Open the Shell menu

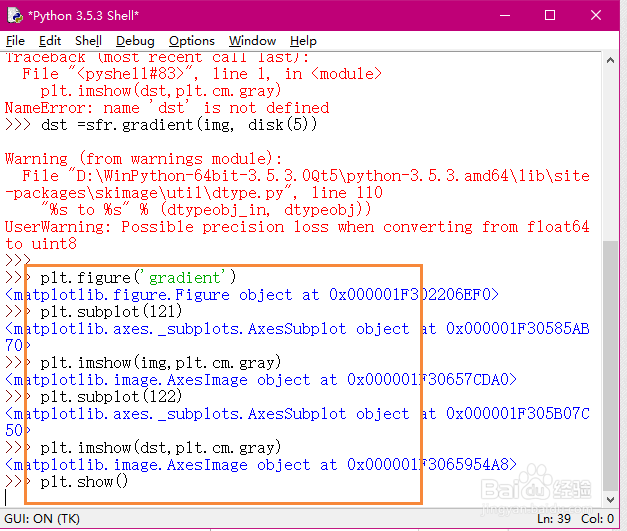88,41
